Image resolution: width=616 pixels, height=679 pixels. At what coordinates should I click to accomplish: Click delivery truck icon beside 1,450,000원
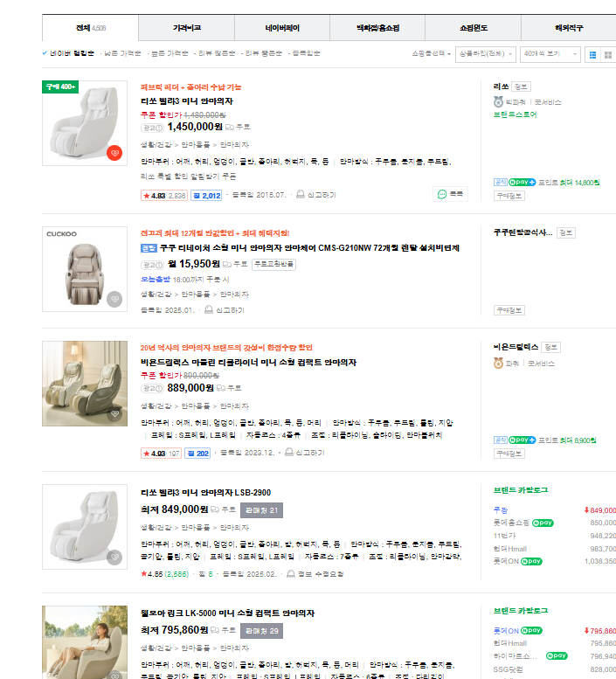point(230,128)
